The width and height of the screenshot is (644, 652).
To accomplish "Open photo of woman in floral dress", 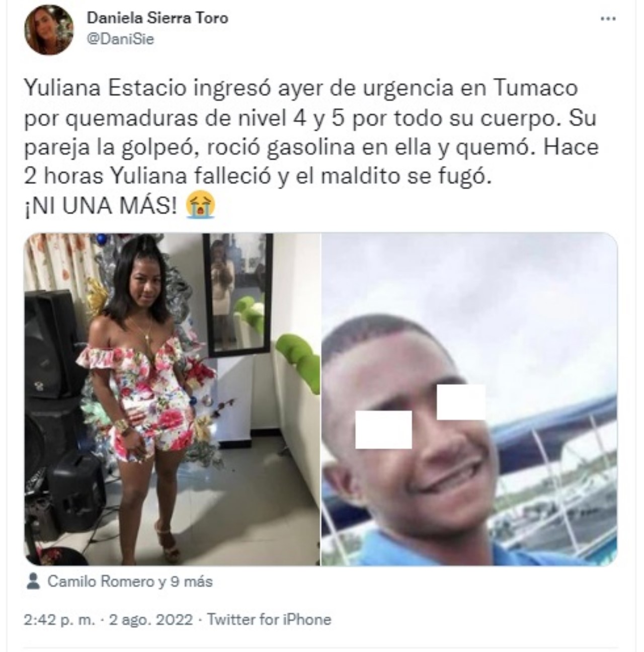I will coord(172,399).
